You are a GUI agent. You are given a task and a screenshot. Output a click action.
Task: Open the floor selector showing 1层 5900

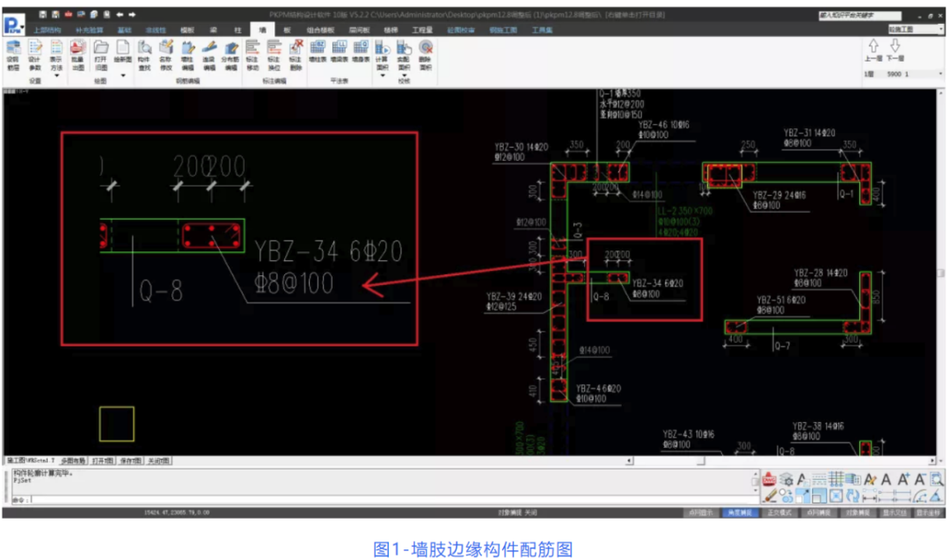pyautogui.click(x=903, y=74)
